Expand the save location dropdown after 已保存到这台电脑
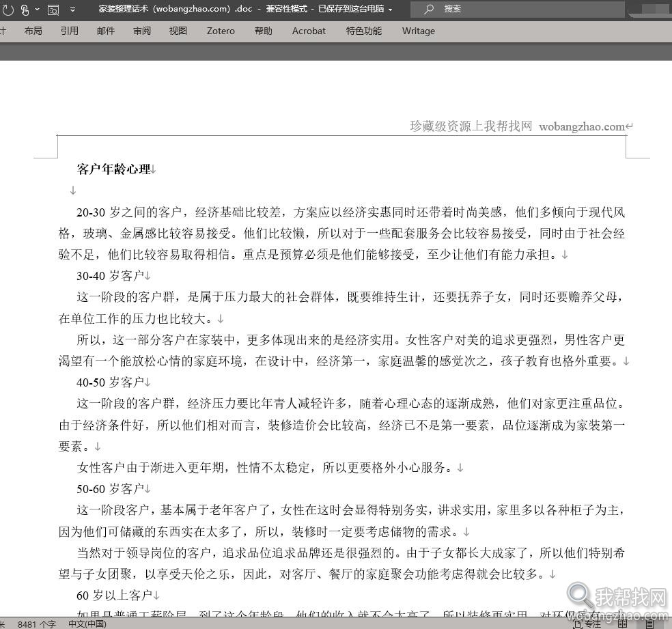The width and height of the screenshot is (672, 629). [390, 10]
